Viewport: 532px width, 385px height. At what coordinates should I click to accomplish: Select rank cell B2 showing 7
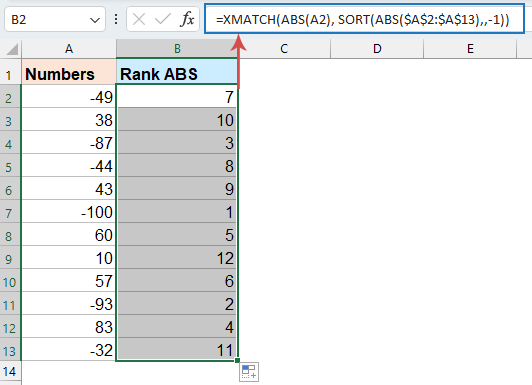coord(177,96)
